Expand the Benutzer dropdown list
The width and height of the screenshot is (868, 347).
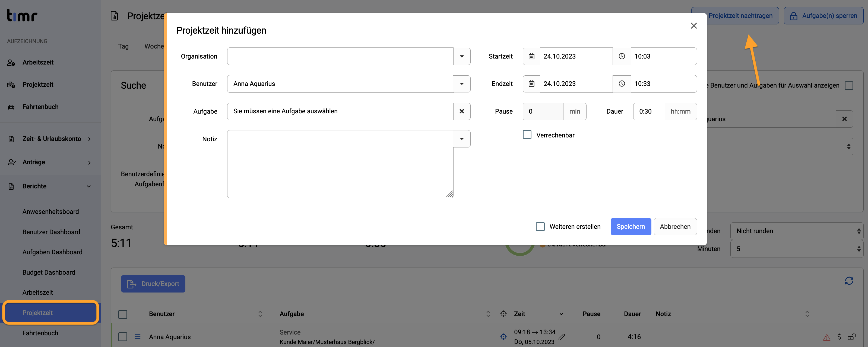pyautogui.click(x=462, y=84)
